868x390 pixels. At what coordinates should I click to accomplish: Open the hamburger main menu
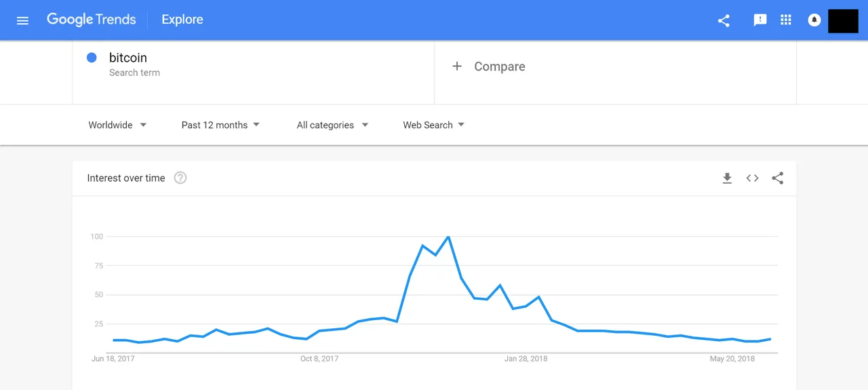[x=22, y=20]
